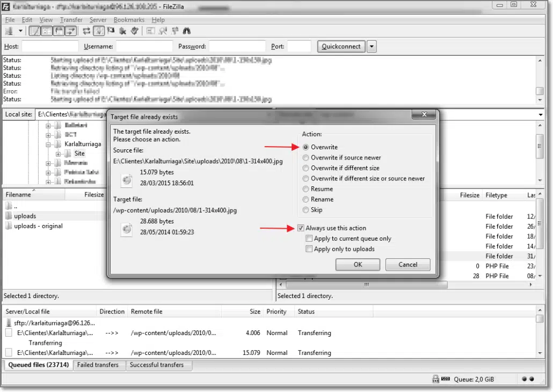Click the Username input field
The image size is (553, 392).
(x=144, y=47)
